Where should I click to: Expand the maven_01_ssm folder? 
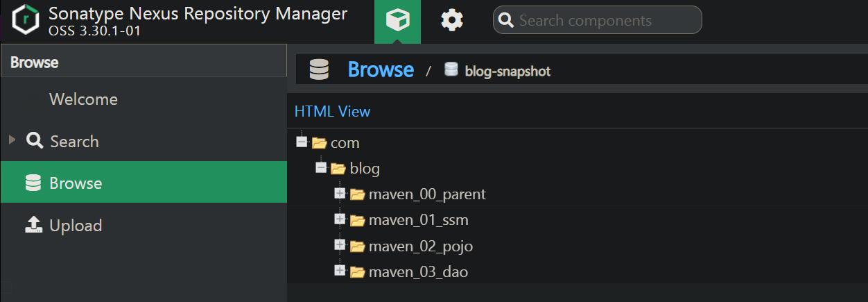click(340, 219)
